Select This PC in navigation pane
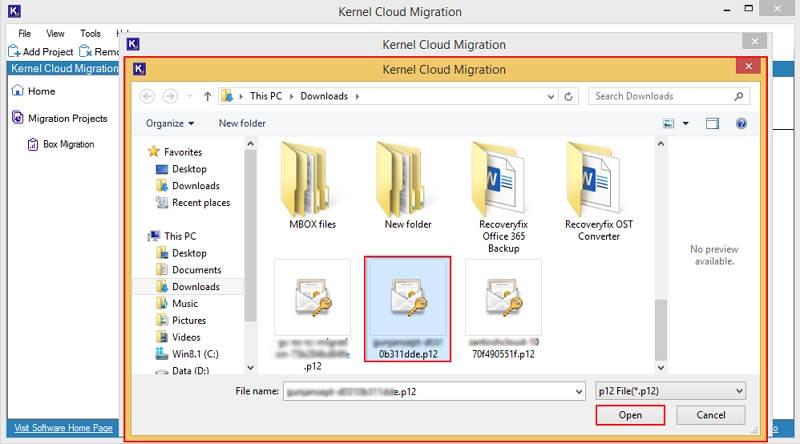800x444 pixels. click(171, 236)
